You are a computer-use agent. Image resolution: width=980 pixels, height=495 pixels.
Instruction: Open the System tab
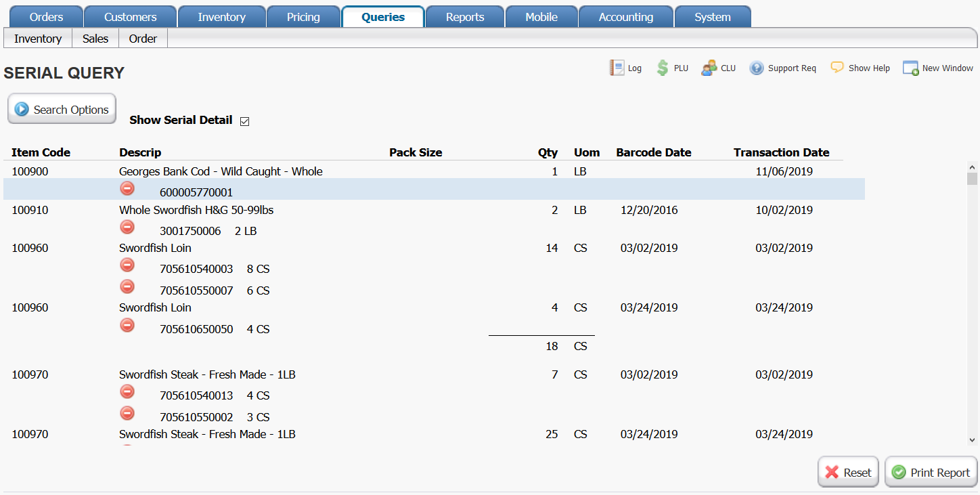[x=713, y=17]
